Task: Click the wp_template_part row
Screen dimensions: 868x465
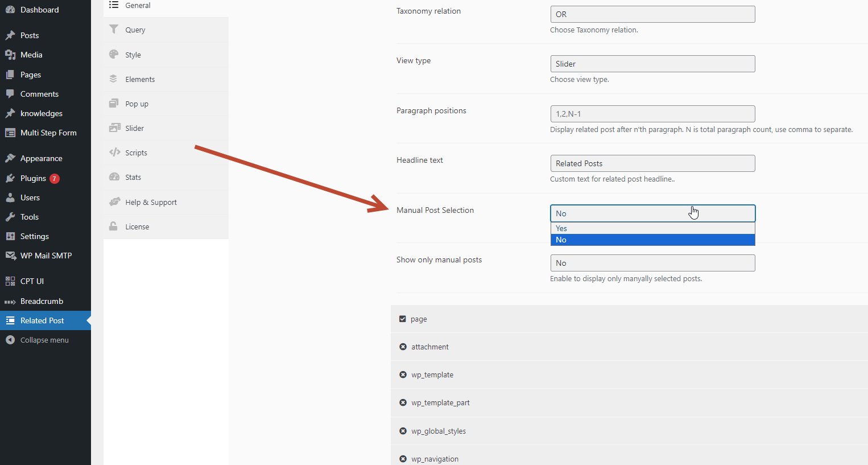Action: (x=629, y=403)
